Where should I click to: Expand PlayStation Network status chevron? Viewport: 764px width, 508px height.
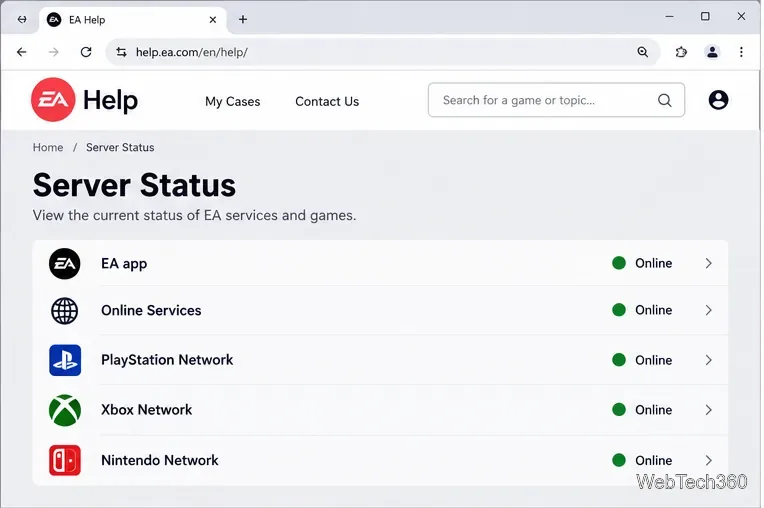[708, 360]
